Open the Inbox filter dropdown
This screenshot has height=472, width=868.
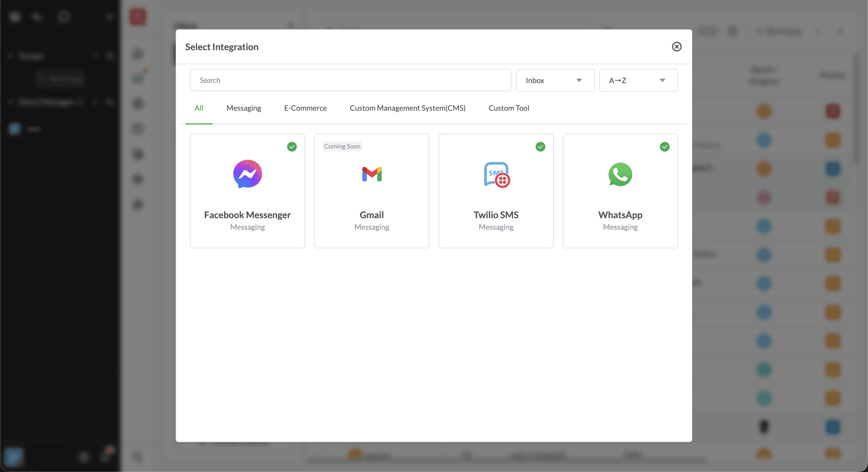click(x=555, y=81)
